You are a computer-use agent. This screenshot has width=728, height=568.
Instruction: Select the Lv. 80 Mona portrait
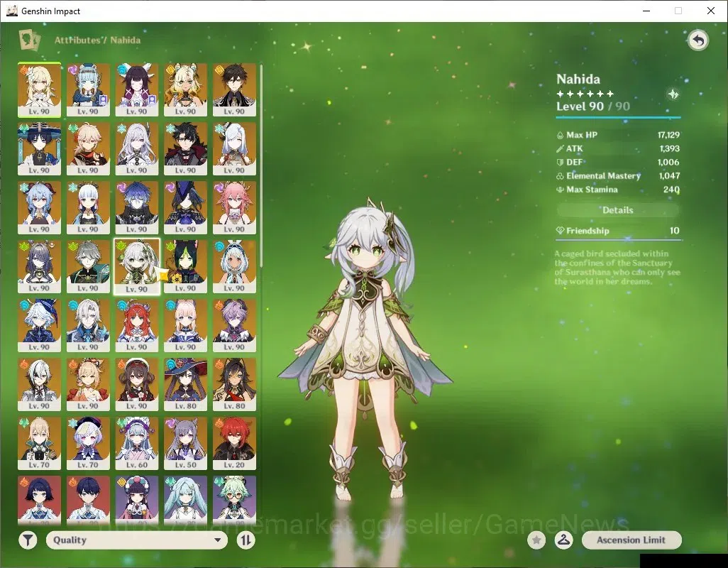click(x=186, y=385)
